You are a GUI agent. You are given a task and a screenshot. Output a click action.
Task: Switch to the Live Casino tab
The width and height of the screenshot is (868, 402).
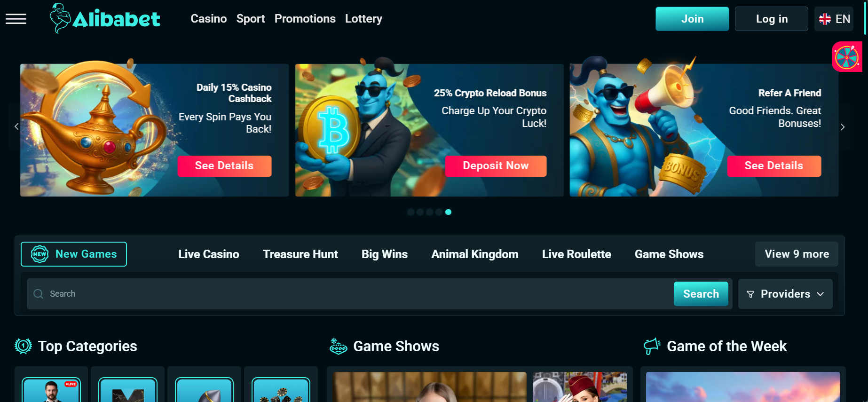pyautogui.click(x=209, y=254)
